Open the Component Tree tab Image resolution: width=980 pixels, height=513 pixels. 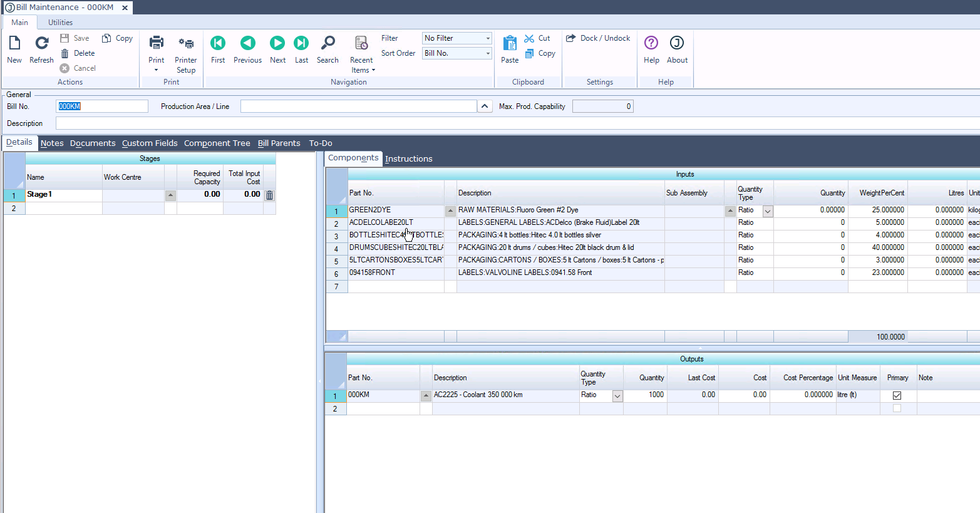click(217, 143)
